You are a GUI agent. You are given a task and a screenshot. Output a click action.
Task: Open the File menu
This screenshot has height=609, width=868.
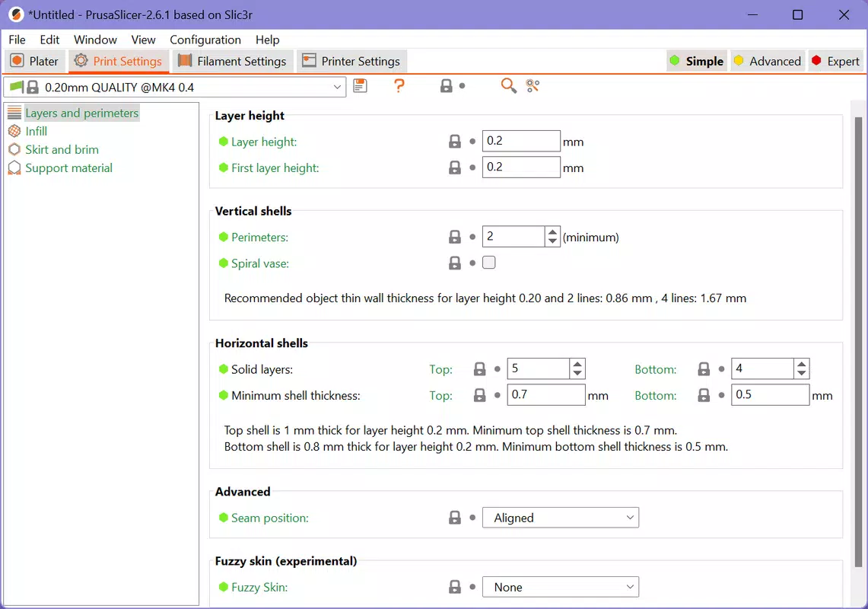17,40
